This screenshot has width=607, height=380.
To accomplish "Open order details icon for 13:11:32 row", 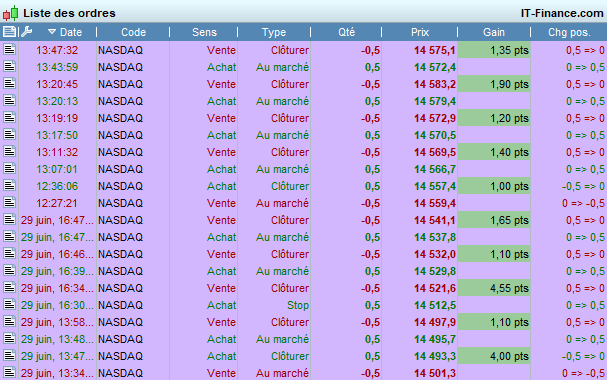I will click(x=9, y=152).
